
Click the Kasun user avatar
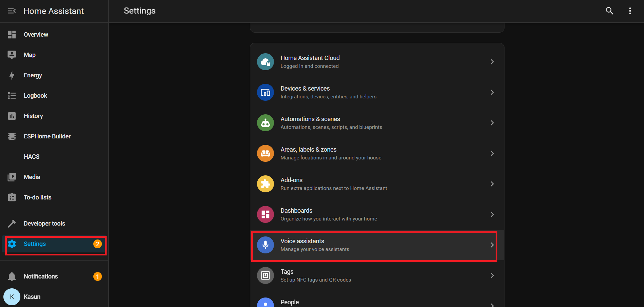[12, 297]
